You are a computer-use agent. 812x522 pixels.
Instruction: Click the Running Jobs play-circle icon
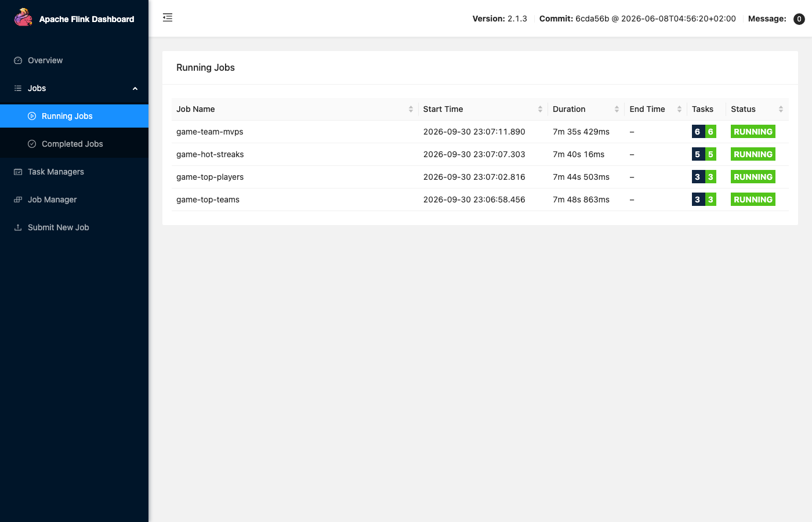32,116
